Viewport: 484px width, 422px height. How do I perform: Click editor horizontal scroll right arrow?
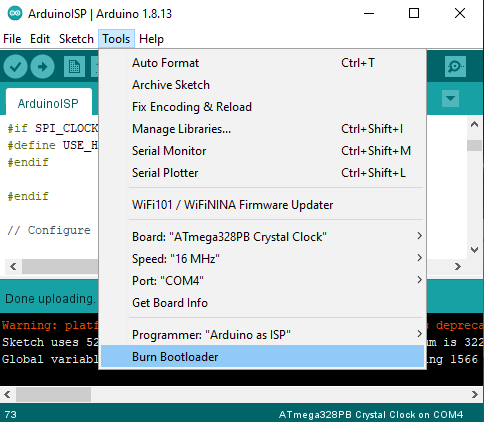tap(458, 267)
